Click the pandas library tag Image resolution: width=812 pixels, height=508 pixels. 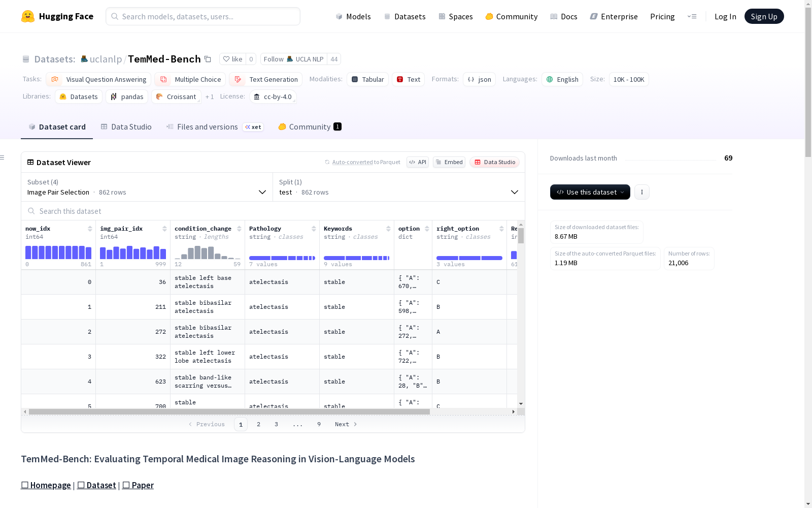click(127, 97)
